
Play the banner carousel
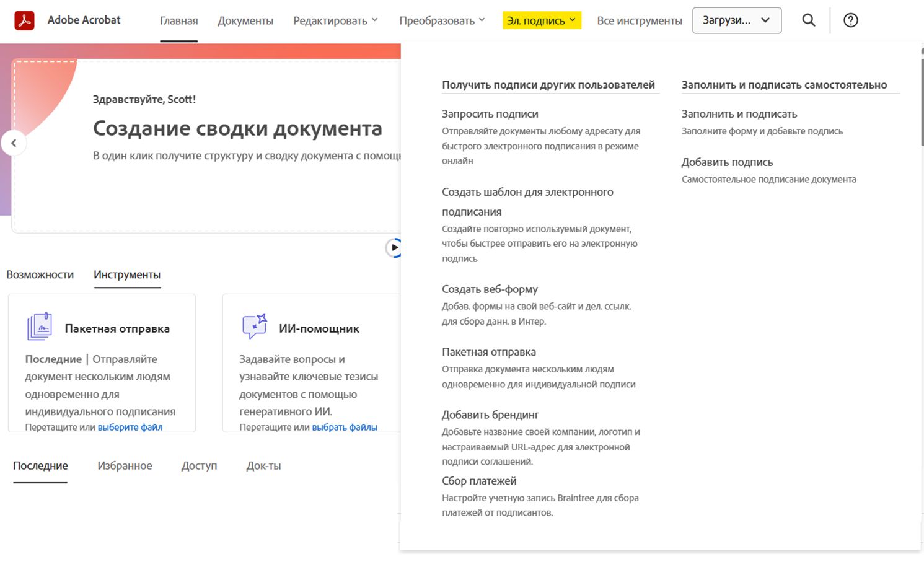(394, 248)
